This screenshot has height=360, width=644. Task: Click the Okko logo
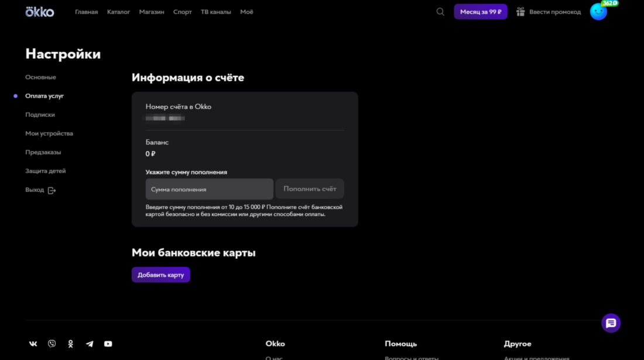click(x=39, y=12)
